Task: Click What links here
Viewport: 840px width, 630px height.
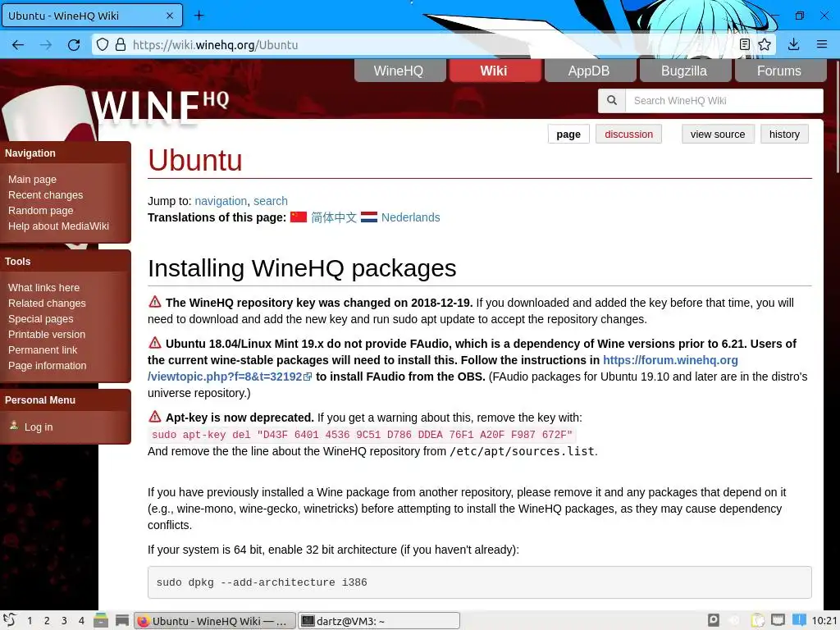Action: (x=43, y=288)
